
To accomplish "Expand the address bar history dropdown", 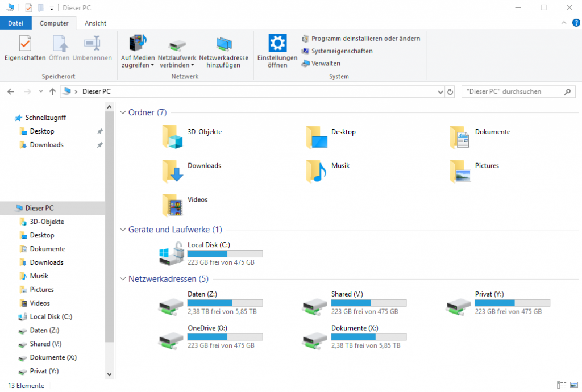I will coord(440,91).
